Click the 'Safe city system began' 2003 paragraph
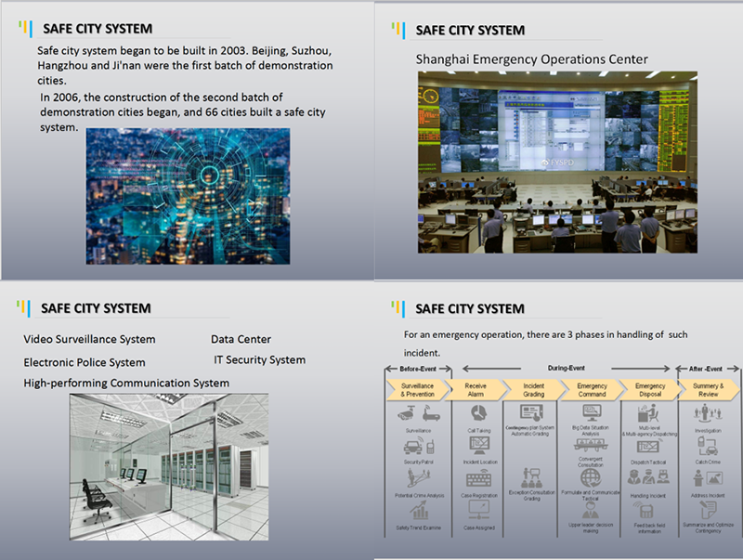 pos(185,65)
